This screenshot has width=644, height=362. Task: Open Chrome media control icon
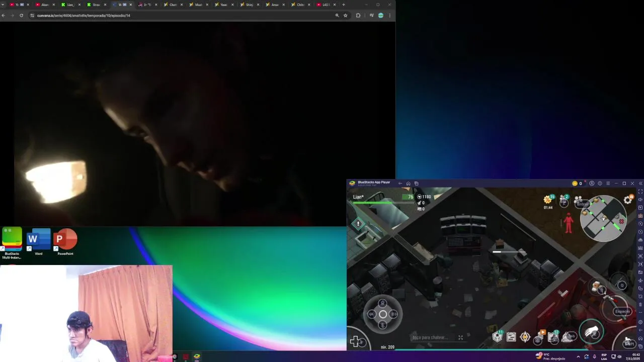click(371, 16)
